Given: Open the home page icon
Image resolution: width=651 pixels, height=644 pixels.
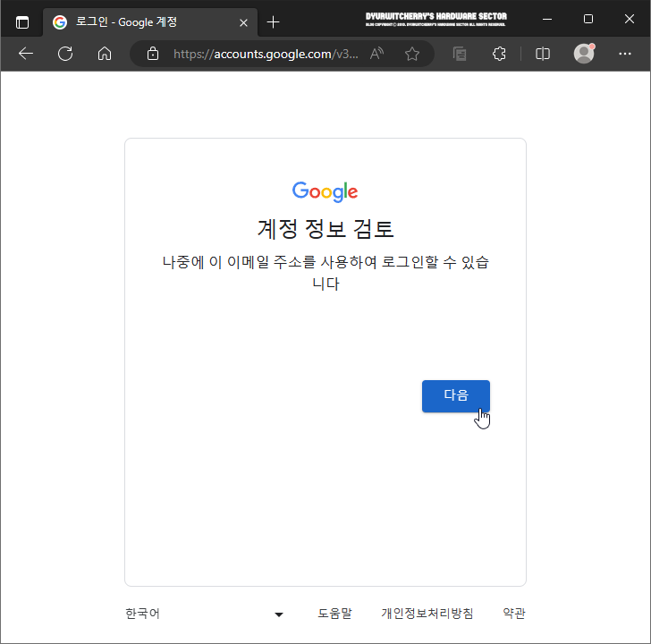Looking at the screenshot, I should (105, 54).
